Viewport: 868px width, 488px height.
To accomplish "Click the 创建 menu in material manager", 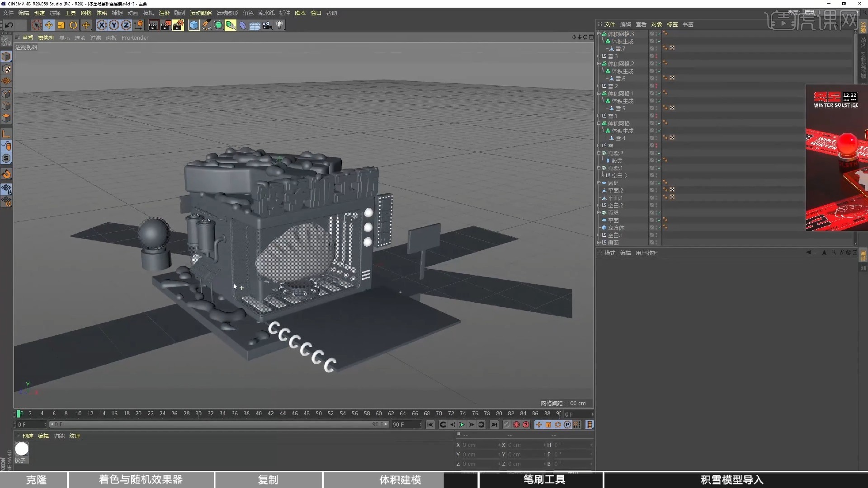I will [x=28, y=436].
